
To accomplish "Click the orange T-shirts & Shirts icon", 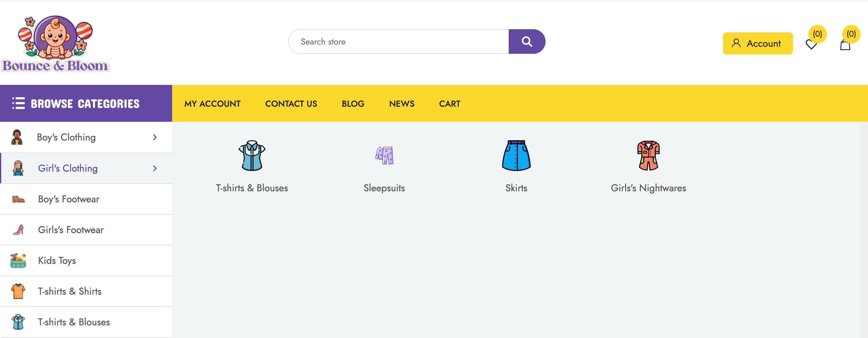I will (x=18, y=291).
